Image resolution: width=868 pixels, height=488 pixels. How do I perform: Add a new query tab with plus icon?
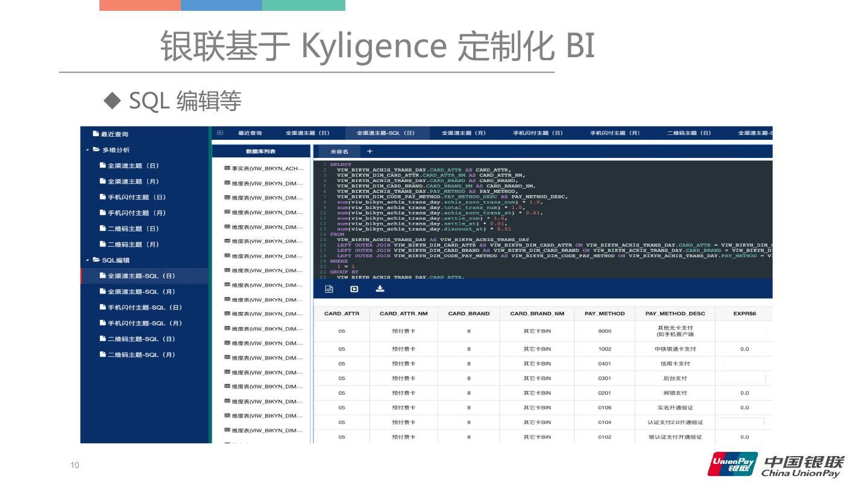coord(370,152)
